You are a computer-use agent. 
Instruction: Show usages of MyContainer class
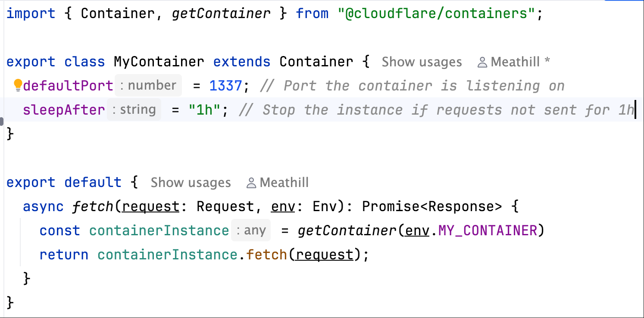click(x=422, y=62)
